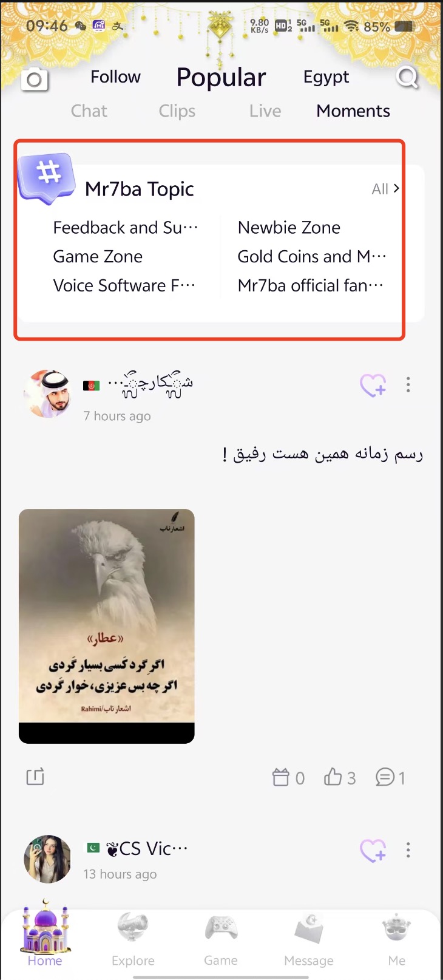The width and height of the screenshot is (443, 980).
Task: Tap the search magnifier icon
Action: pyautogui.click(x=407, y=78)
